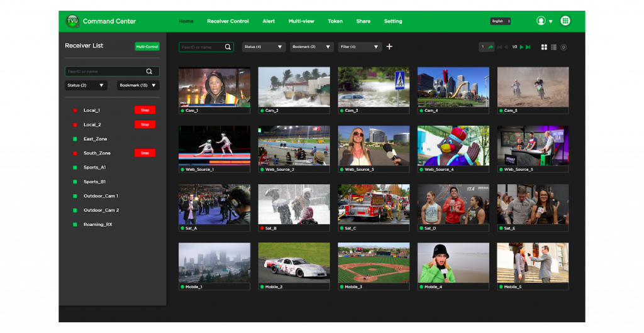Click search magnifier in Receiver List
644x333 pixels.
149,72
